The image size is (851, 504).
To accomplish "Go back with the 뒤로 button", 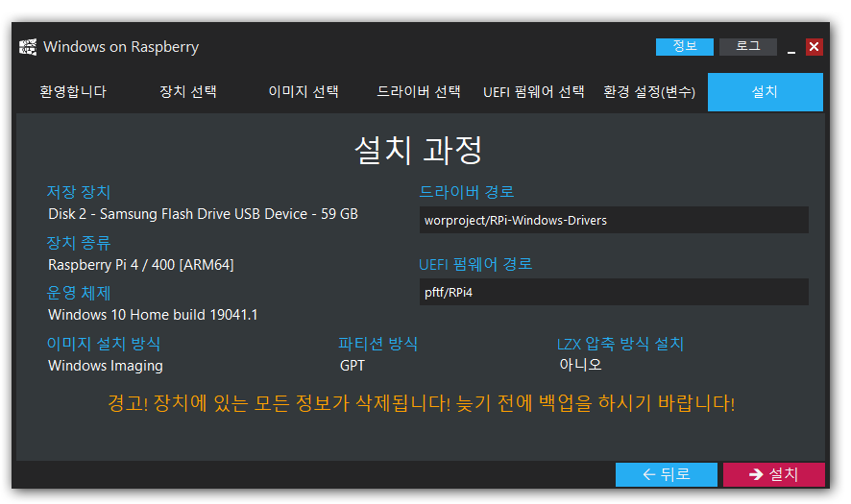I will (x=666, y=474).
